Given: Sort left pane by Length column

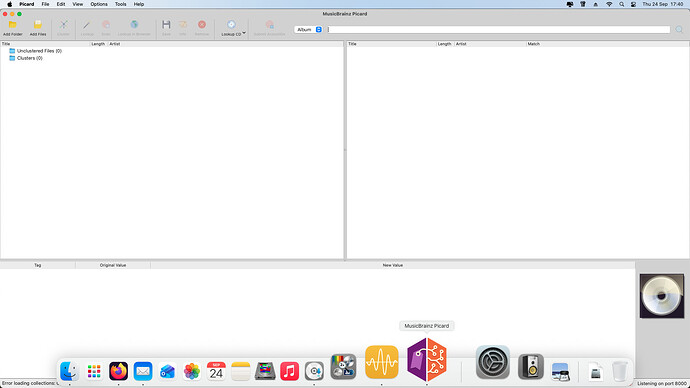Looking at the screenshot, I should click(x=98, y=44).
